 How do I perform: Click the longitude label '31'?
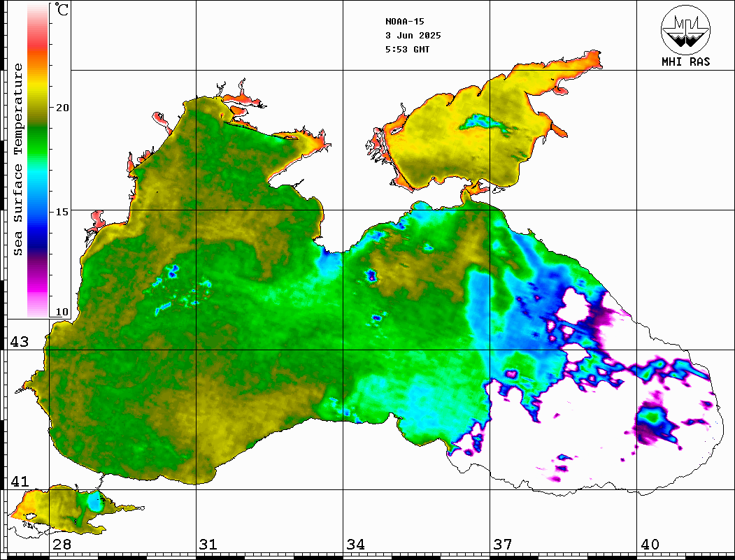[208, 545]
